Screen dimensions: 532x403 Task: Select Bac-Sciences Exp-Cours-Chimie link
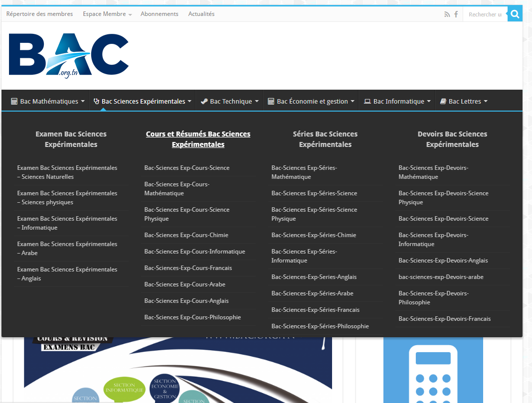pyautogui.click(x=186, y=235)
